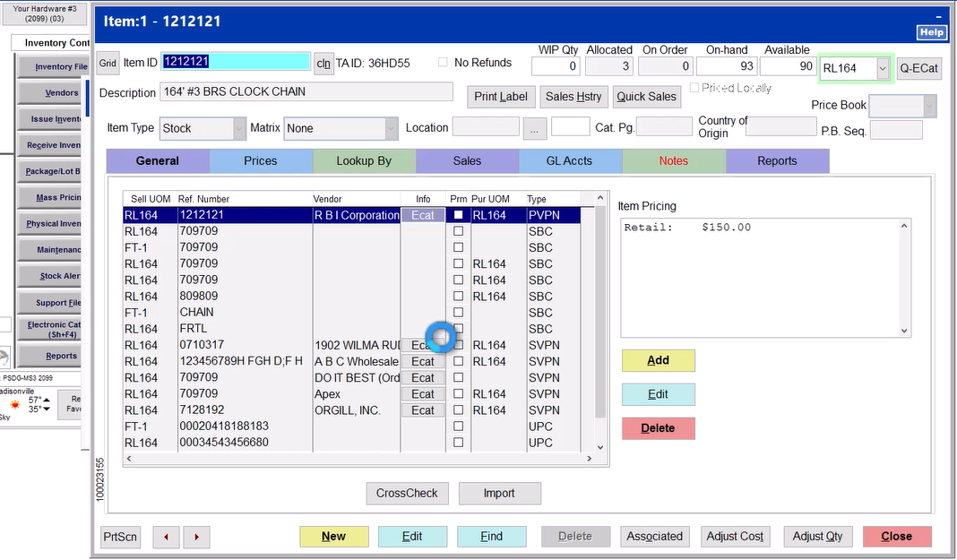Open the Grid view button
This screenshot has width=957, height=560.
108,64
